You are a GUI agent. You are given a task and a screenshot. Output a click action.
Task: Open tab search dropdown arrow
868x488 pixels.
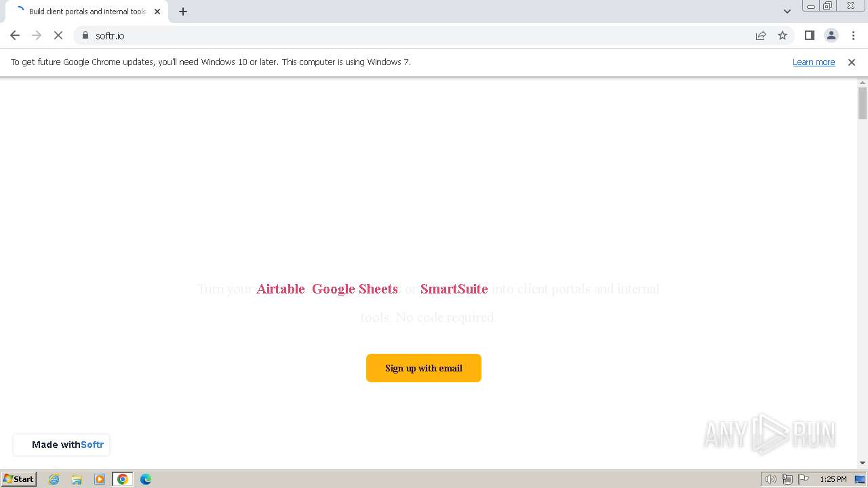787,12
